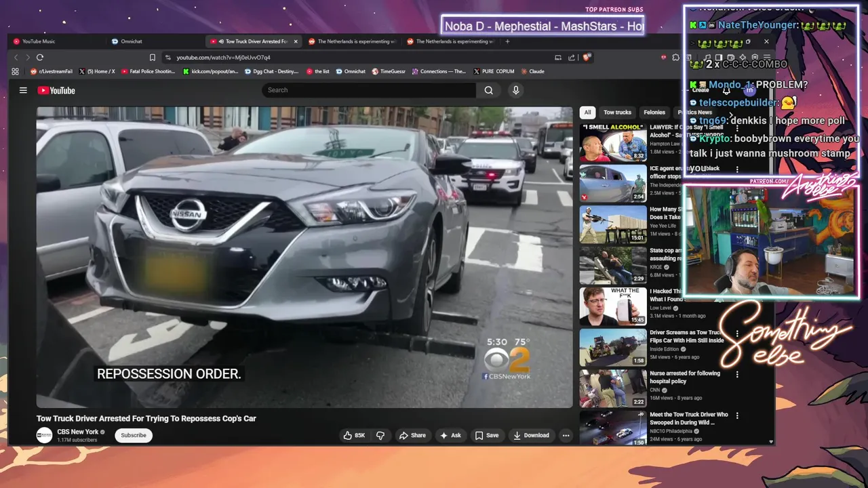Close the Tow Truck Driver Arrested tab
868x488 pixels.
(x=296, y=41)
